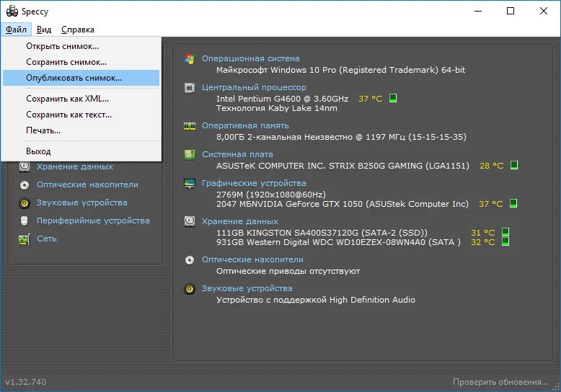
Task: Click the NVIDIA GeForce GTX 1050 line
Action: click(343, 204)
